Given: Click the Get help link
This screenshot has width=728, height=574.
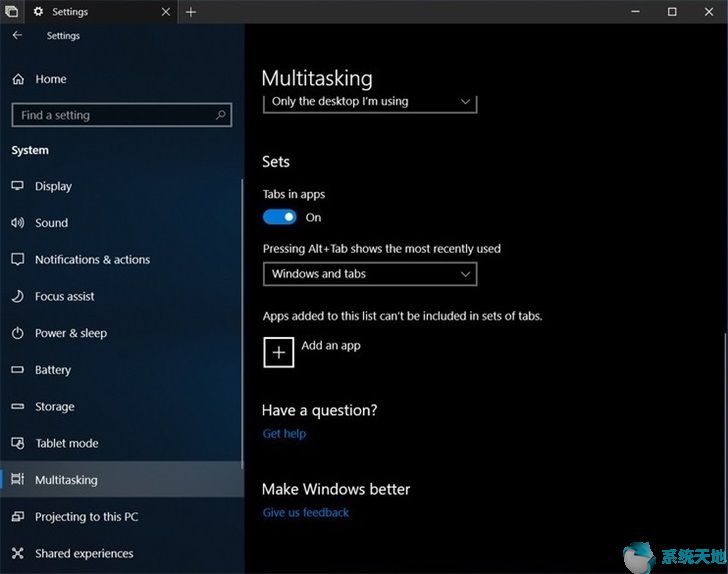Looking at the screenshot, I should point(284,434).
